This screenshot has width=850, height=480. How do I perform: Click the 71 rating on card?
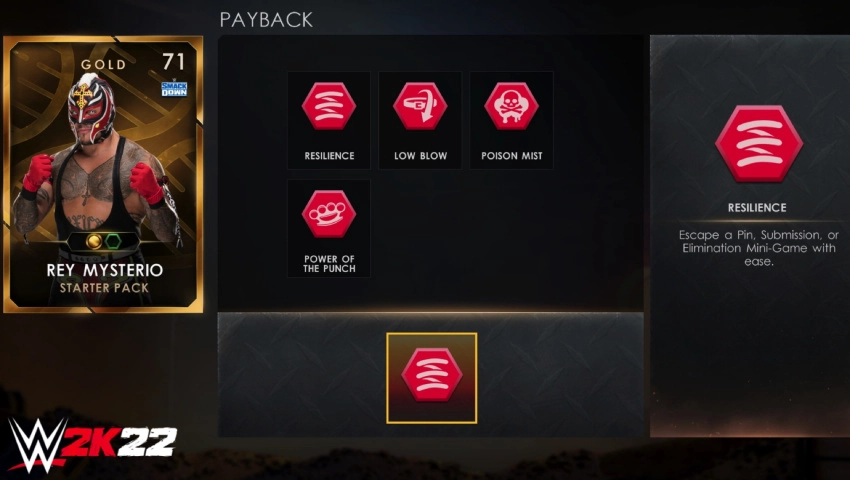pos(173,62)
